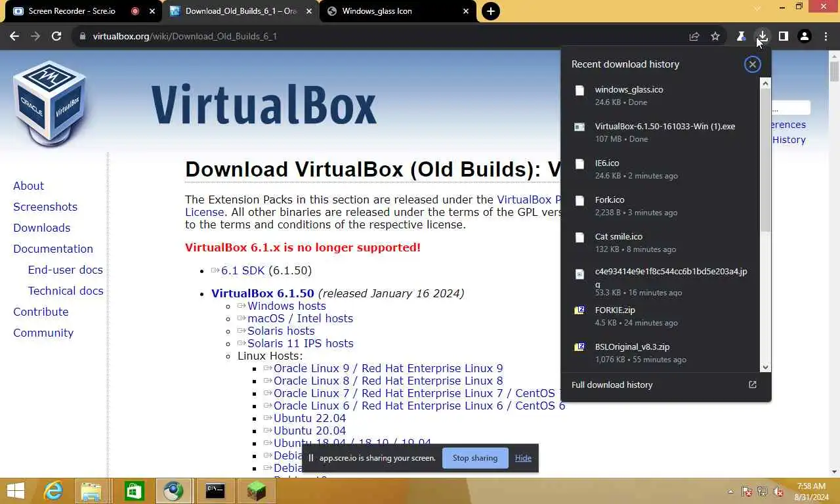The width and height of the screenshot is (840, 504).
Task: Close the Windows_glass Icon tab
Action: click(x=466, y=11)
